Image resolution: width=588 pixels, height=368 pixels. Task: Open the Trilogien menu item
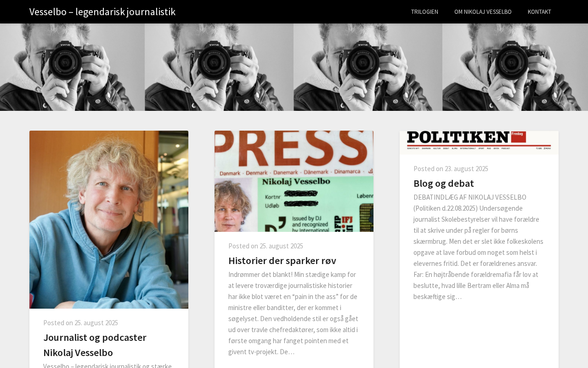click(424, 11)
